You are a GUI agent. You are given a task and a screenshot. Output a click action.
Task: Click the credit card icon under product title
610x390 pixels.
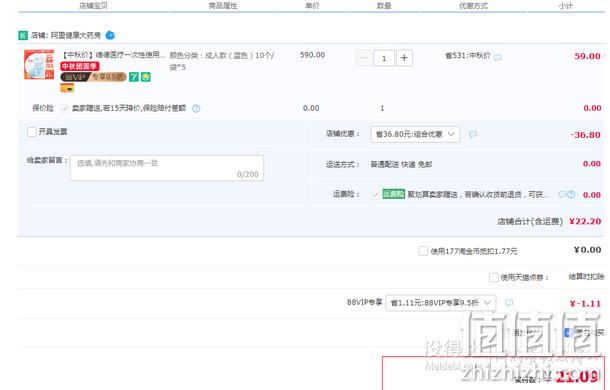tap(67, 89)
